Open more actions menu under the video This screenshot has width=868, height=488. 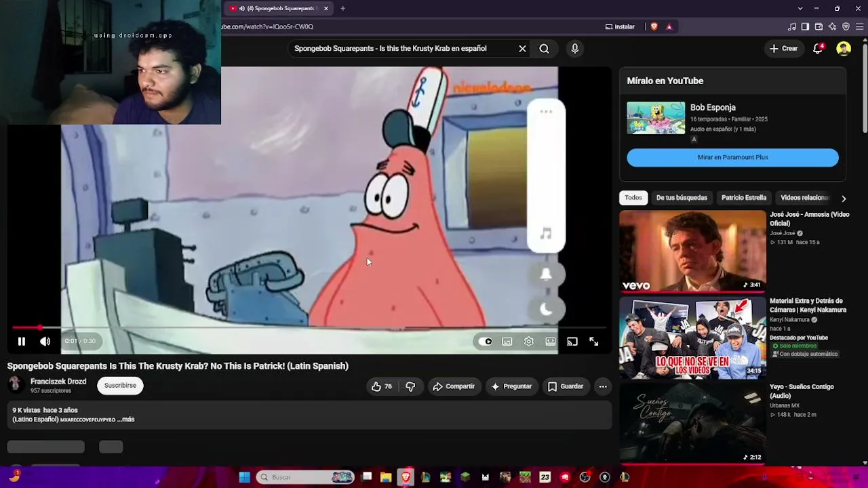pos(603,386)
